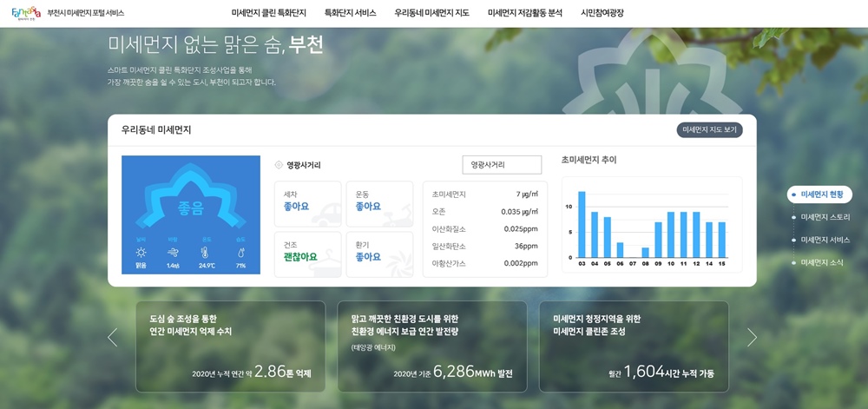Click the location target icon beside 영광사거리

[279, 165]
